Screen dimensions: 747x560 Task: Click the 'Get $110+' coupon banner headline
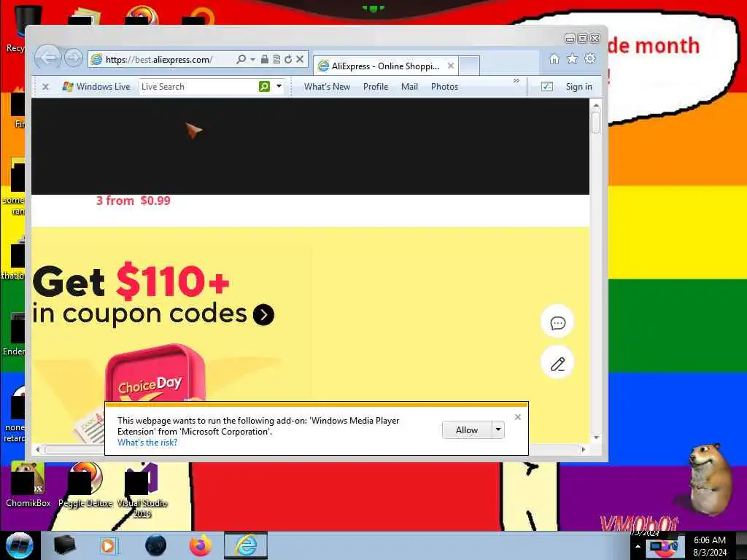click(x=131, y=281)
